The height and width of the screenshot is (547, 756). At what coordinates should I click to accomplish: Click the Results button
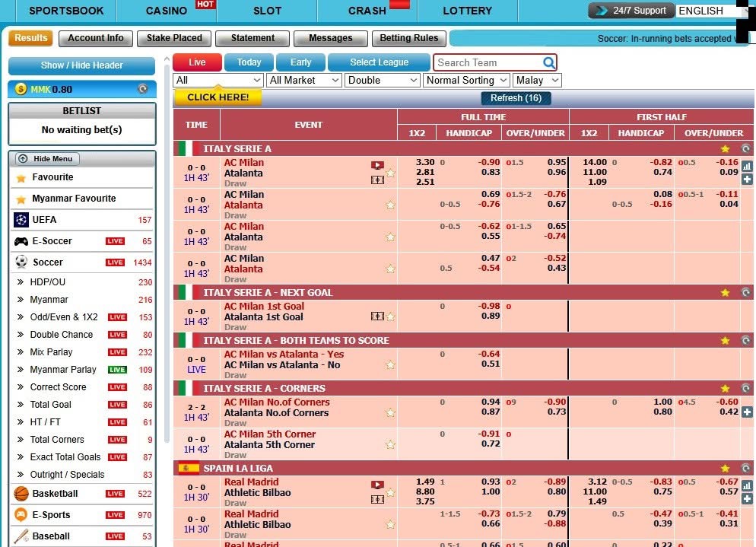31,38
